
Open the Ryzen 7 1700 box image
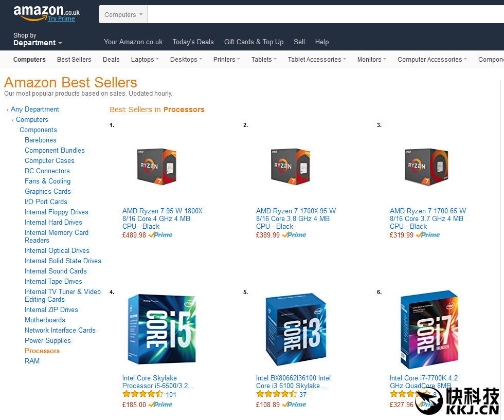[x=426, y=167]
